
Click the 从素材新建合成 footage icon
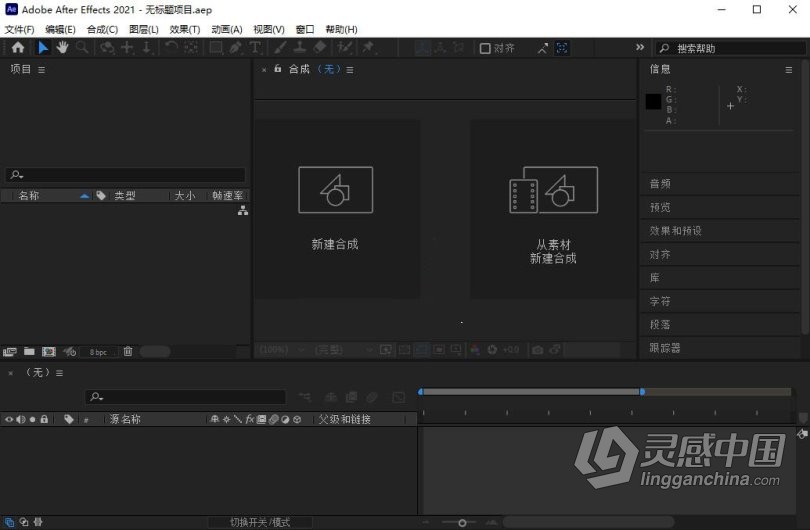pos(553,190)
